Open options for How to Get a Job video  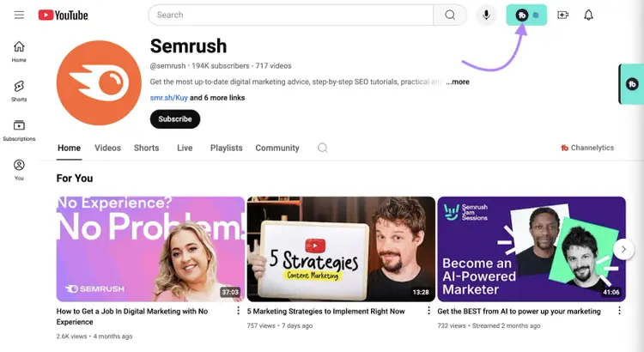coord(238,311)
